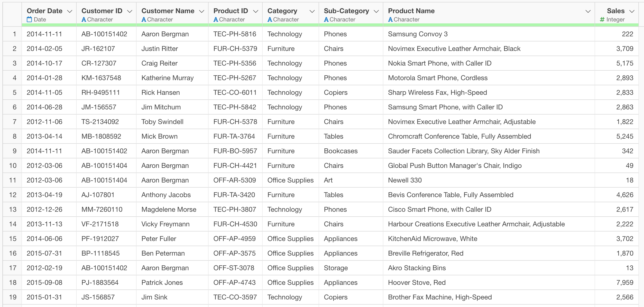Click the calendar Date type icon under Order Date
Viewport: 644px width, 307px height.
[x=29, y=19]
